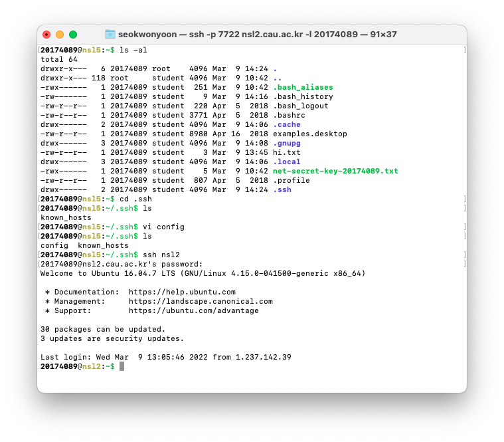The image size is (504, 442).
Task: Zoom window with the green button
Action: pyautogui.click(x=73, y=35)
